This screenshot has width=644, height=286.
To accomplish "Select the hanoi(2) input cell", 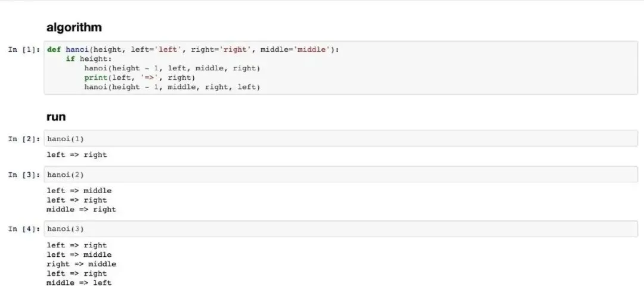I will click(x=341, y=175).
